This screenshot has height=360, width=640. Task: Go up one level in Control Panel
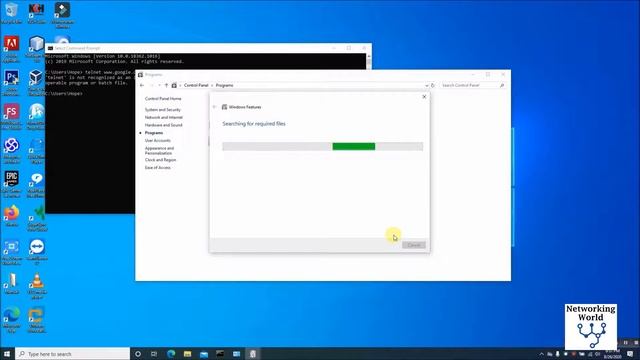click(166, 85)
